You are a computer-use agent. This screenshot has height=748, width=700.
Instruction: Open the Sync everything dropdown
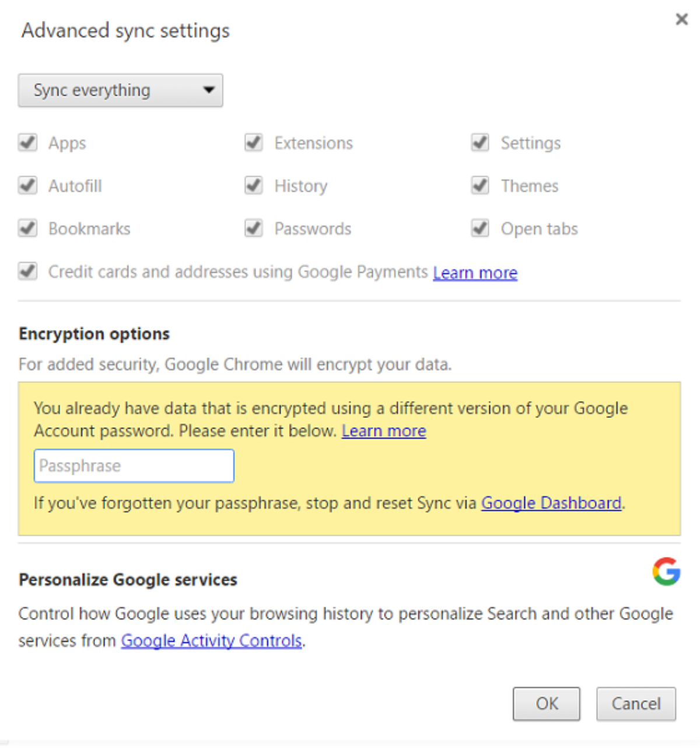pyautogui.click(x=120, y=90)
